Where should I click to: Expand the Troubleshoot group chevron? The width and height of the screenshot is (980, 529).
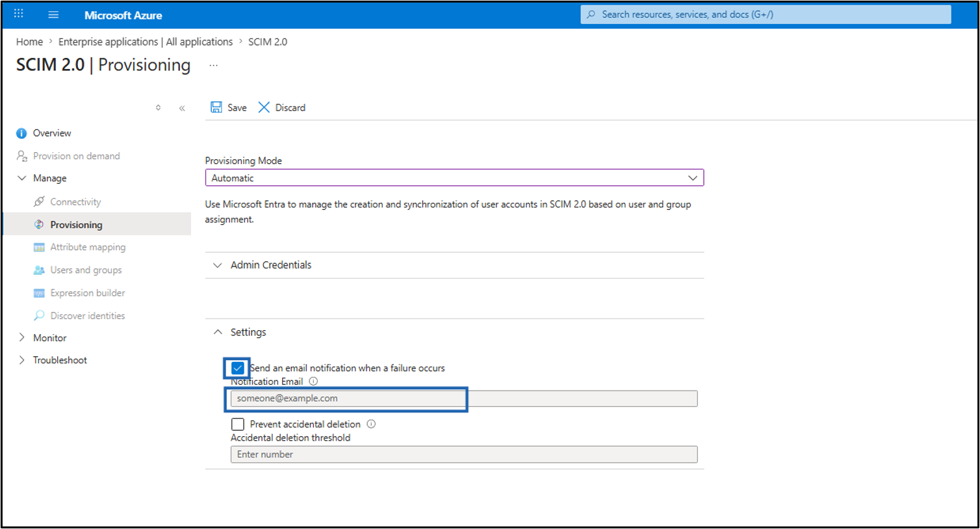[x=21, y=360]
